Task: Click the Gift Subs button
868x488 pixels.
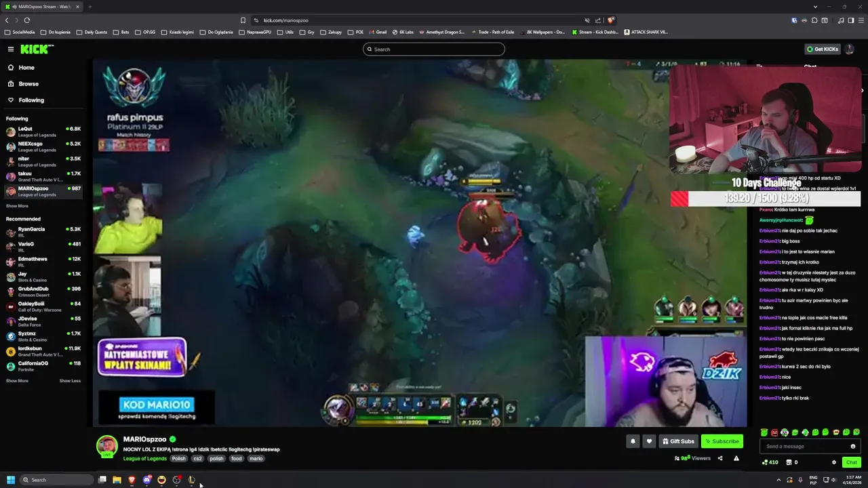Action: pos(678,441)
